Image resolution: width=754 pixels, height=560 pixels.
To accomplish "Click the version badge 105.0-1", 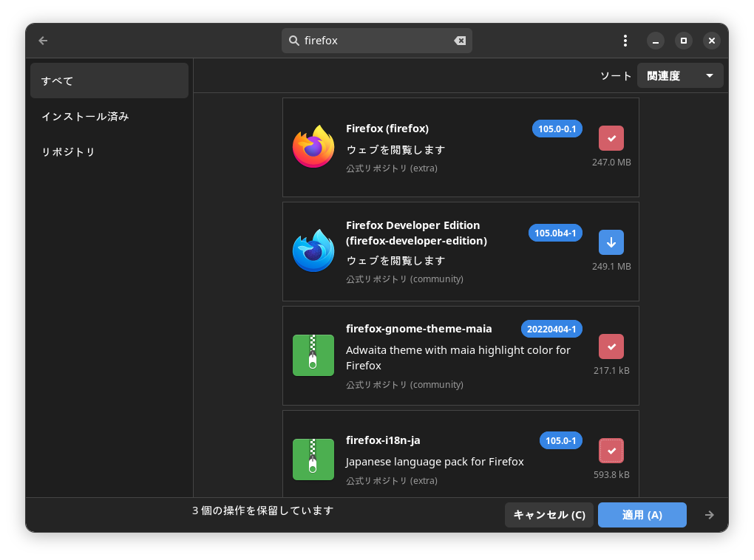I will click(x=560, y=441).
